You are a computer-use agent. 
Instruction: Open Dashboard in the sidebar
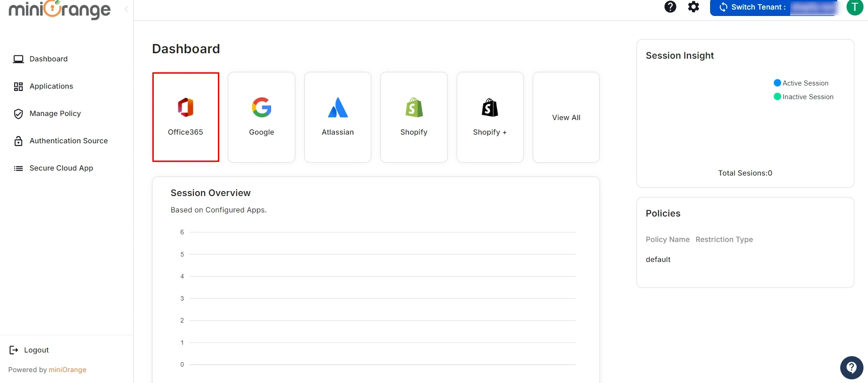(x=49, y=59)
